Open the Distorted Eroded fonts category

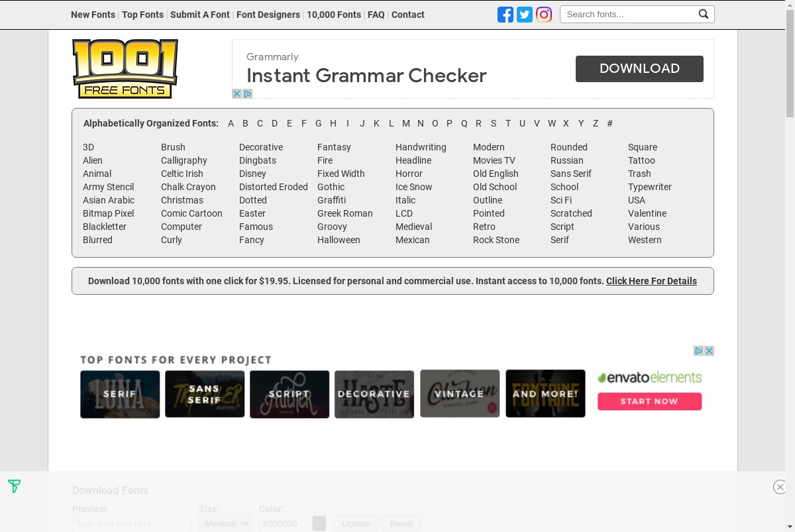point(274,187)
